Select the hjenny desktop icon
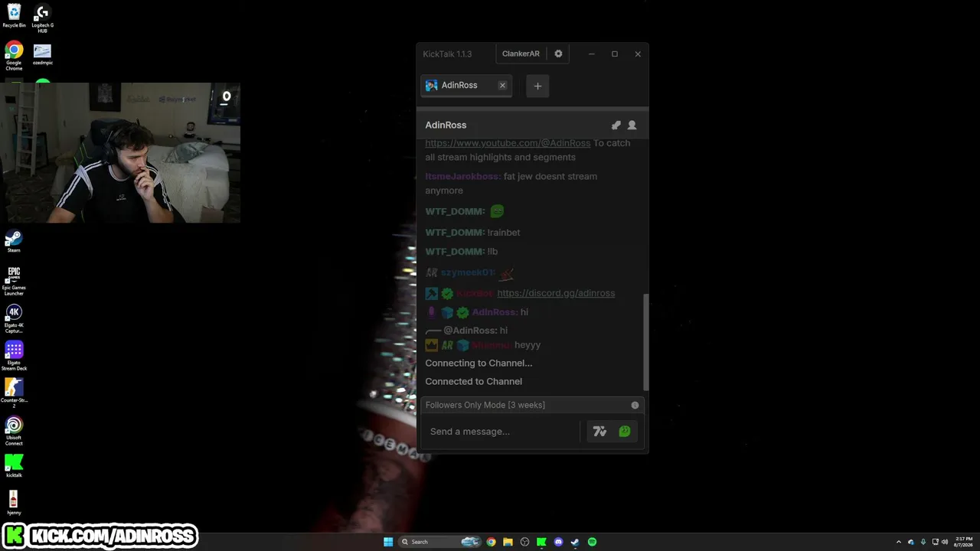Viewport: 980px width, 551px height. pyautogui.click(x=14, y=503)
